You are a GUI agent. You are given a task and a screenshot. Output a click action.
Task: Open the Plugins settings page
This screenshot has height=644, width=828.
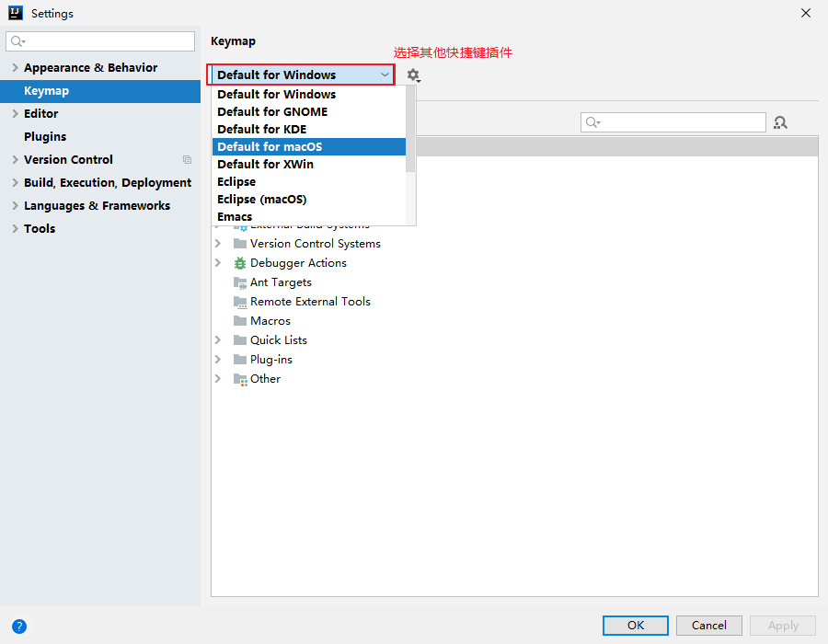coord(45,137)
